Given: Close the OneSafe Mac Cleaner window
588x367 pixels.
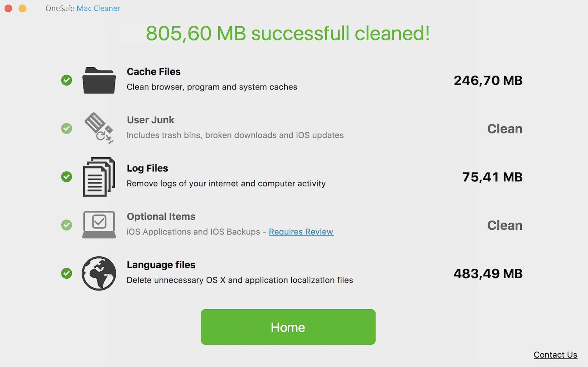Looking at the screenshot, I should click(8, 8).
